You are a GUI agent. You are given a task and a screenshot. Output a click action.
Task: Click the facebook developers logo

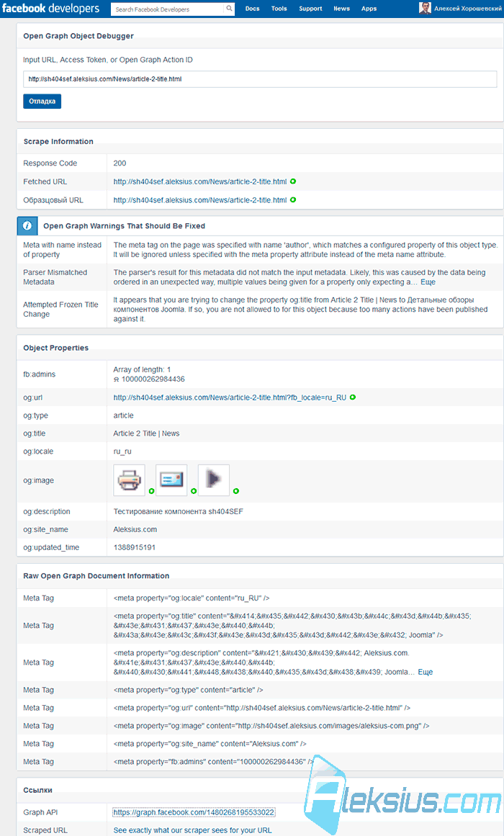50,9
